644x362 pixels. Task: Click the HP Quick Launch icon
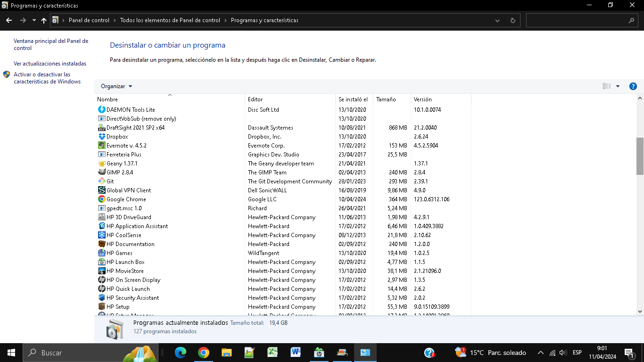coord(101,288)
